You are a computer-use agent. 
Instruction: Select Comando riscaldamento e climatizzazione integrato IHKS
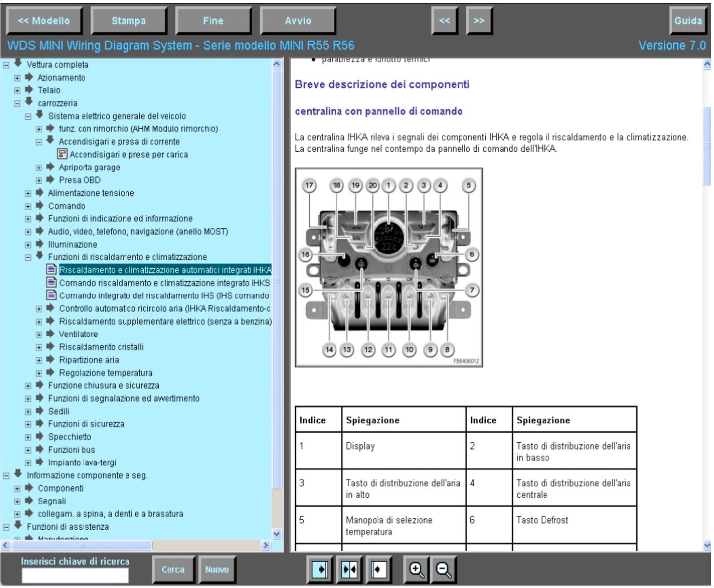click(164, 283)
